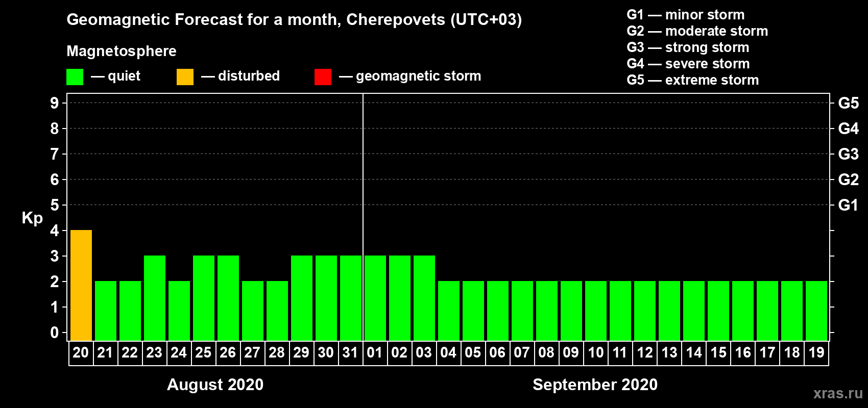Select the green bar for August 21
Image resolution: width=868 pixels, height=408 pixels.
click(x=106, y=311)
